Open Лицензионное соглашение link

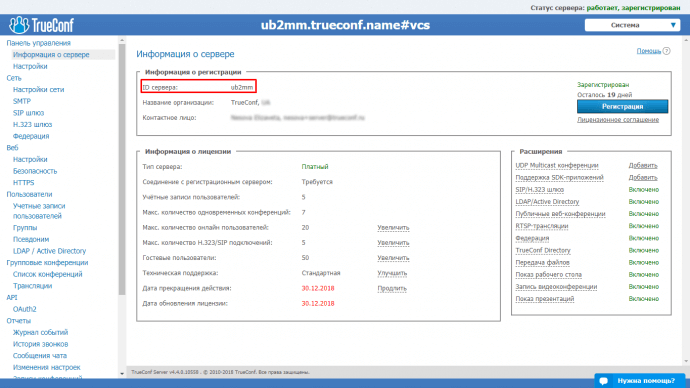[x=618, y=120]
